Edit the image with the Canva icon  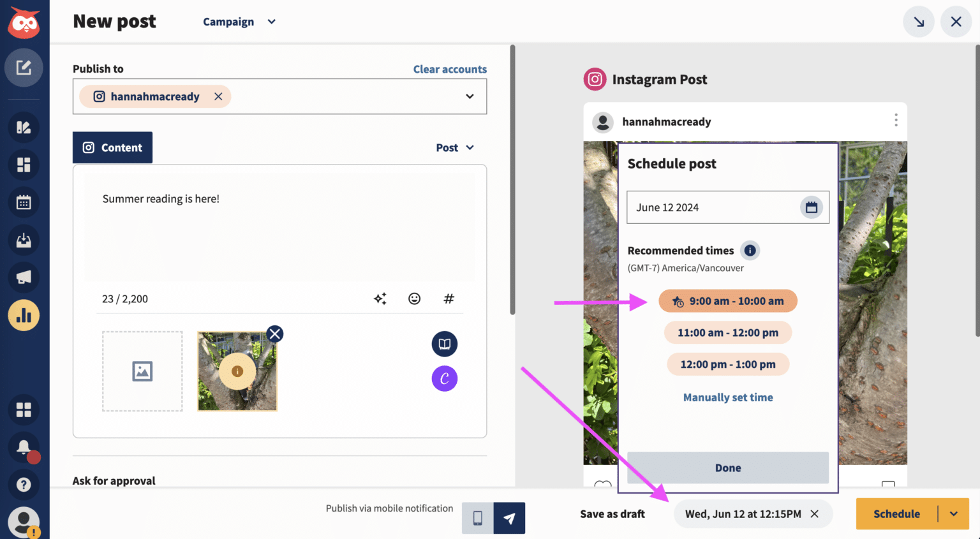tap(444, 378)
